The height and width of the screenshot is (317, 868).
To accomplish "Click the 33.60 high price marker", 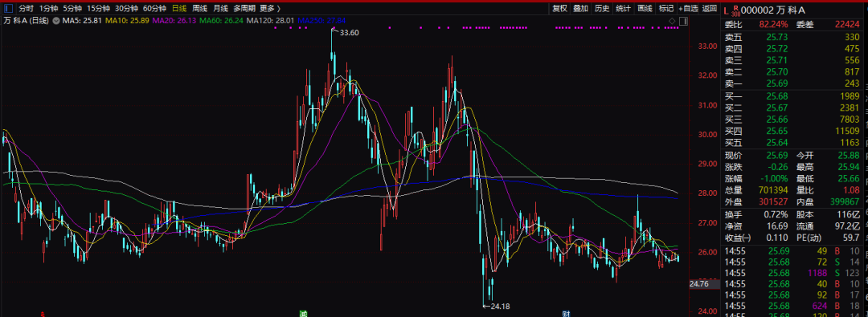I will click(x=350, y=33).
